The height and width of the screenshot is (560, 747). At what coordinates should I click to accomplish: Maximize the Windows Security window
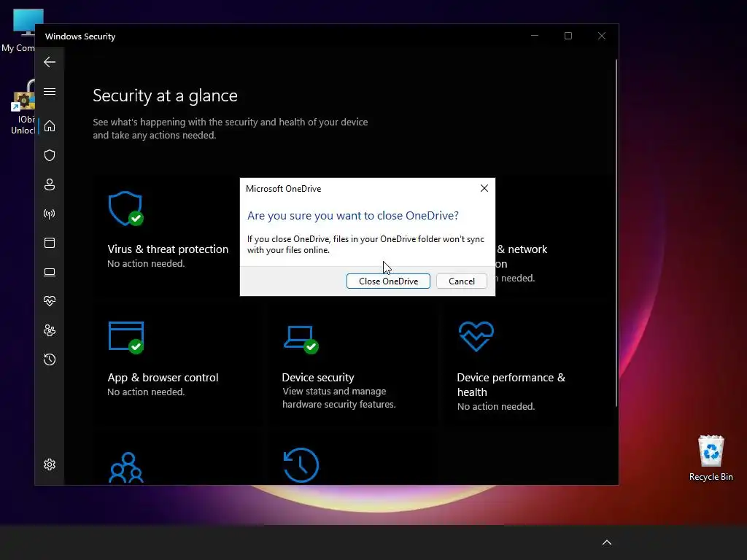tap(568, 36)
